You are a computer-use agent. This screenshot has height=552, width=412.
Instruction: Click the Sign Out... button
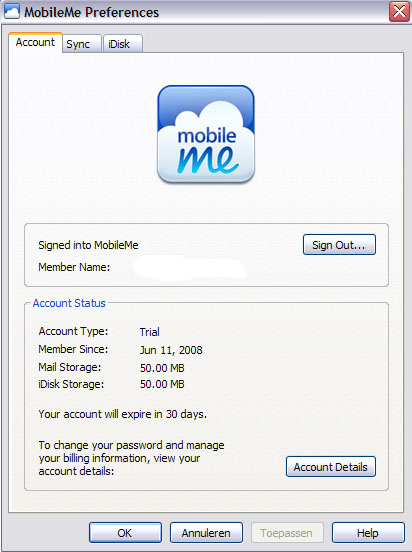coord(339,245)
